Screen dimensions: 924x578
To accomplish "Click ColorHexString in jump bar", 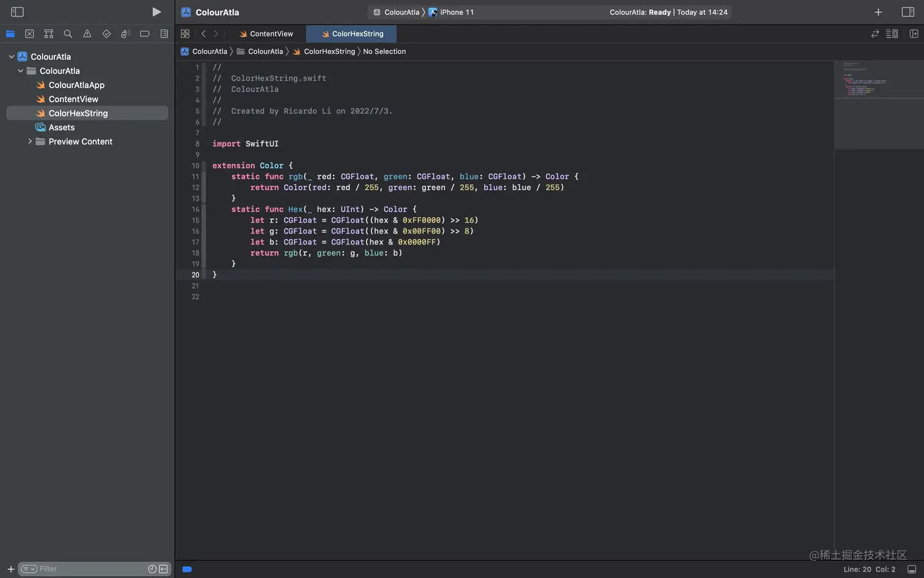I will point(324,51).
